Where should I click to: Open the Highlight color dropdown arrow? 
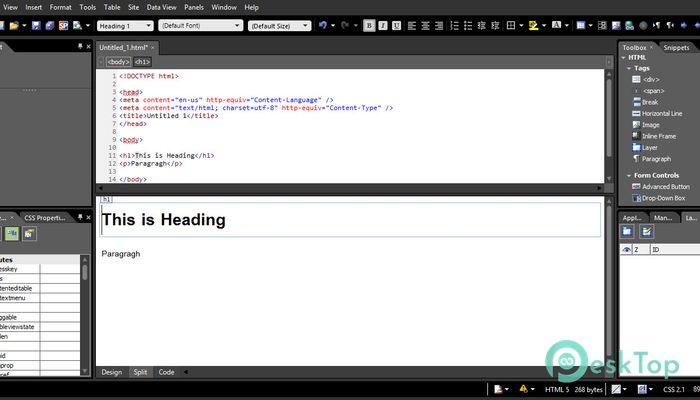(x=544, y=26)
